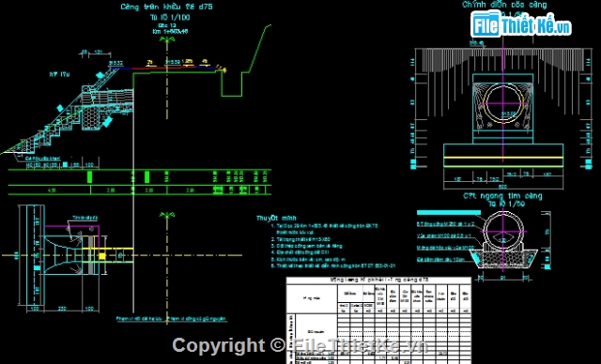Screen dimensions: 601x364
Task: Select the front elevation view title at the top right
Action: [x=504, y=5]
